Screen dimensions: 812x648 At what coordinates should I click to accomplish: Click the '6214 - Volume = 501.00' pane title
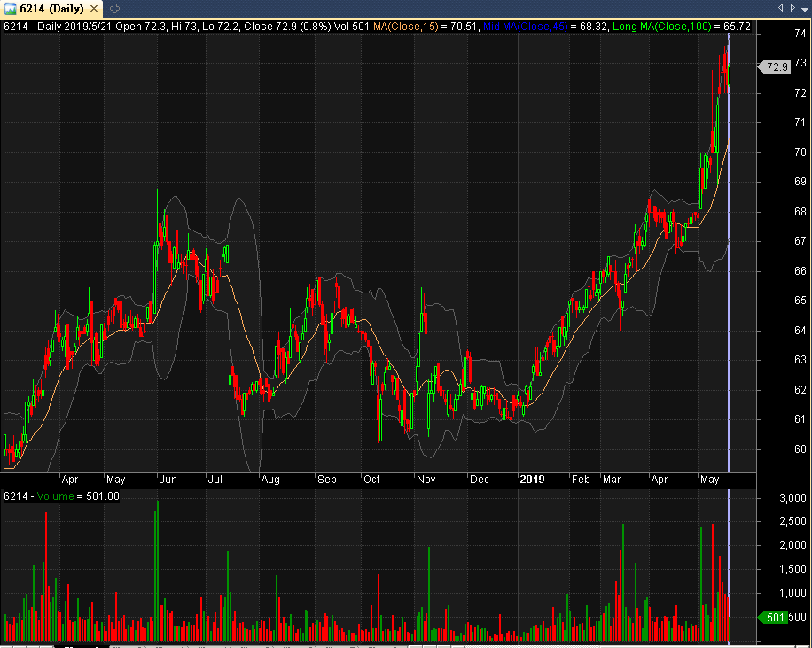click(x=61, y=496)
